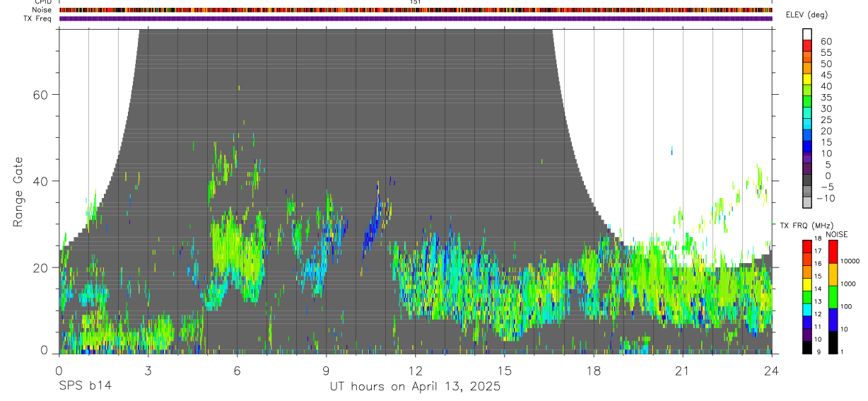Click the cyan segment of TX FRQ color bar
Viewport: 868px width, 401px height.
pyautogui.click(x=807, y=310)
